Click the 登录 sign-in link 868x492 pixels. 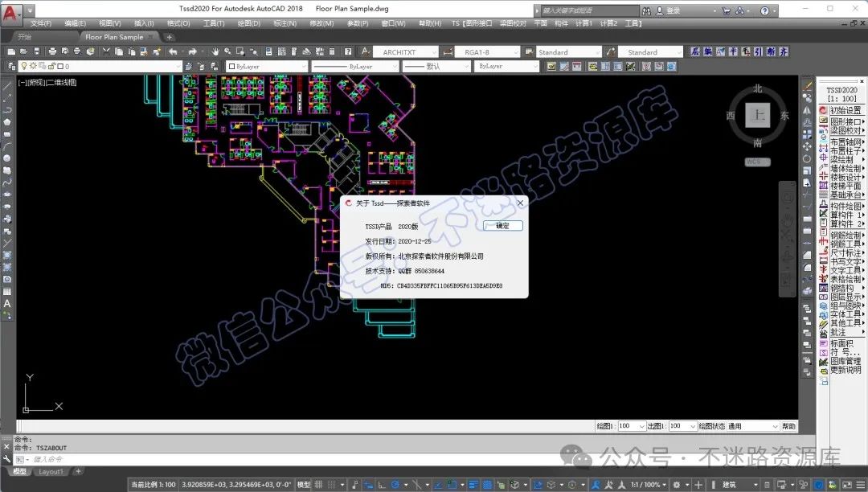(674, 10)
